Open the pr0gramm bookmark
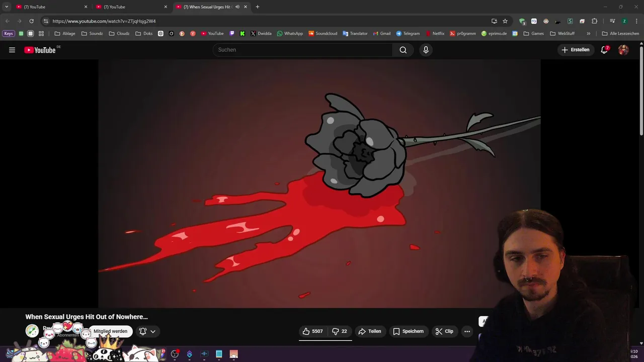644x362 pixels. pyautogui.click(x=463, y=34)
